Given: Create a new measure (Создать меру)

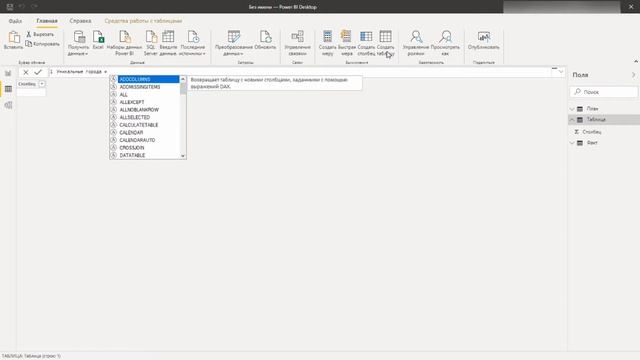Looking at the screenshot, I should coord(327,42).
